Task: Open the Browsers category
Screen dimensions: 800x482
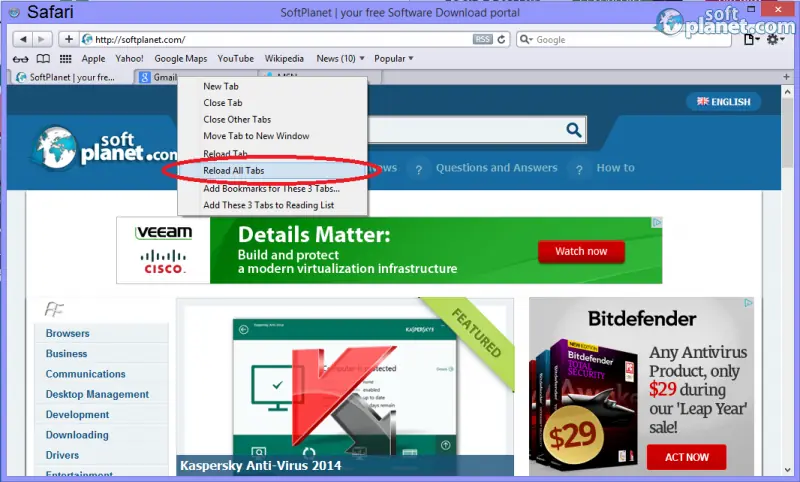Action: pos(67,333)
